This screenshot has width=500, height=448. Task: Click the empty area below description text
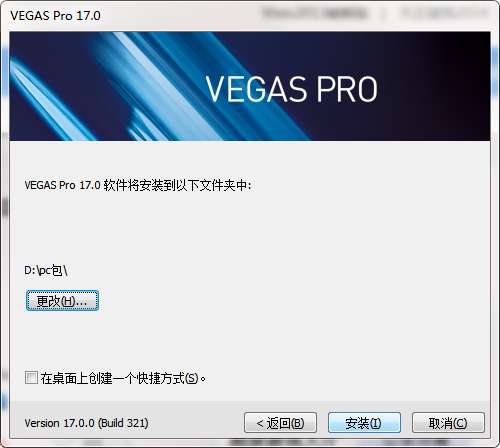pos(250,227)
